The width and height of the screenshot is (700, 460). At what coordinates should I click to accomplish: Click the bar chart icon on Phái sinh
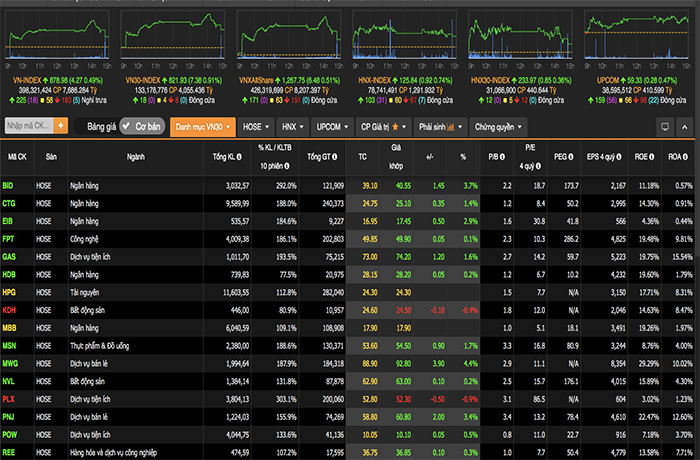[x=451, y=127]
